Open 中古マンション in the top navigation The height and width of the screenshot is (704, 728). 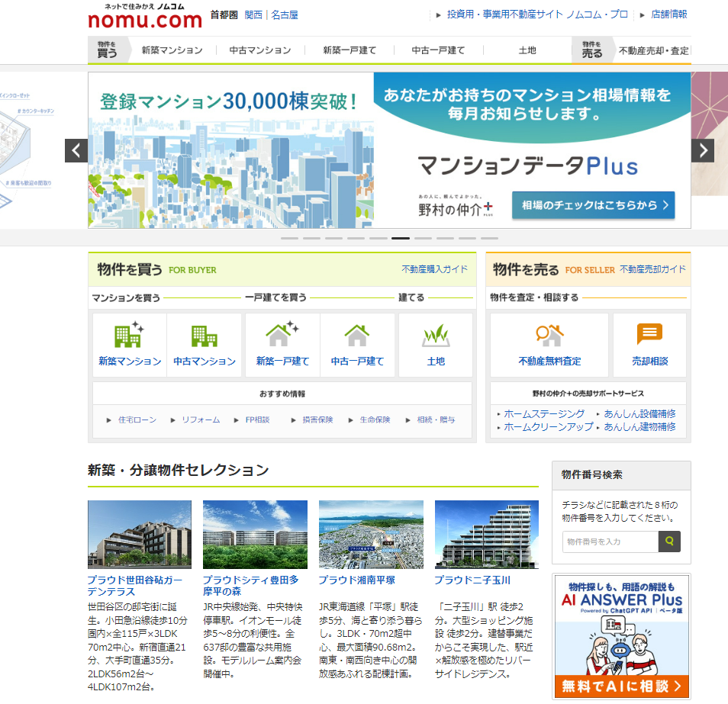coord(260,50)
